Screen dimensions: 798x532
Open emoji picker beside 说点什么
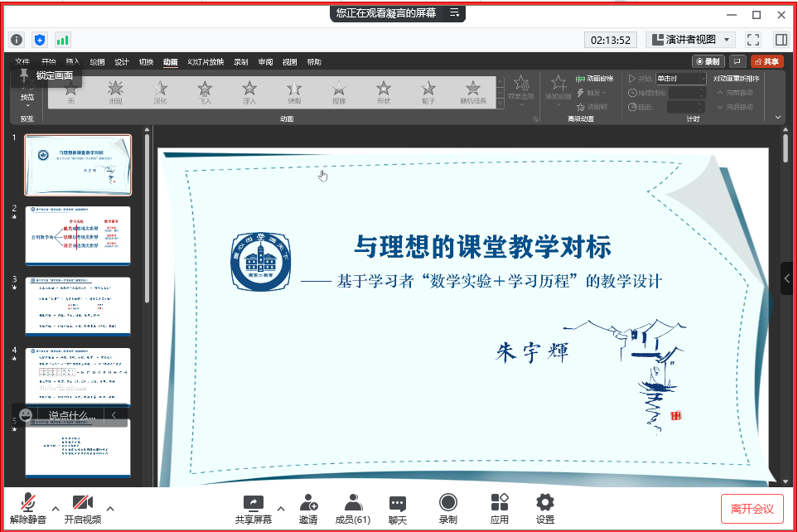click(26, 415)
